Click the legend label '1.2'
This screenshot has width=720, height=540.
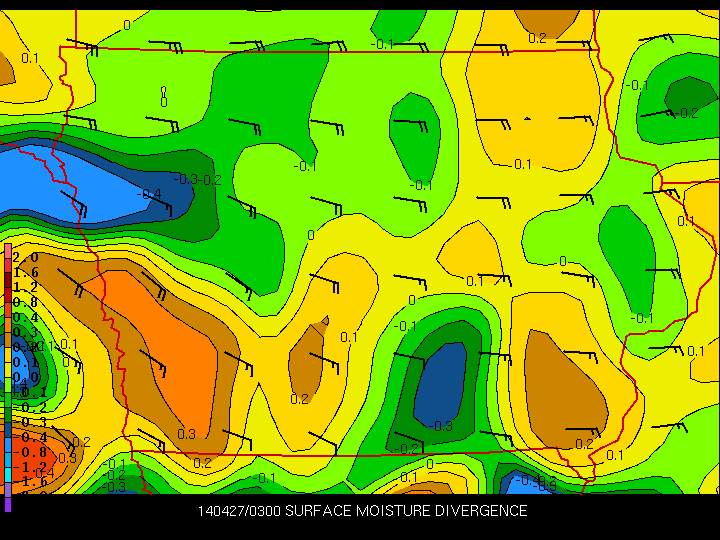point(25,287)
